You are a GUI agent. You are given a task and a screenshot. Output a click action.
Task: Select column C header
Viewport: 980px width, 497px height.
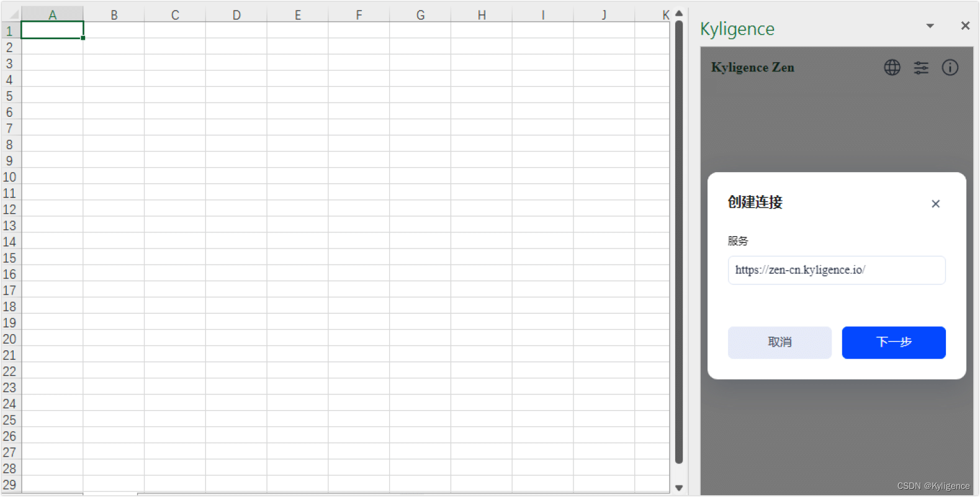click(x=175, y=14)
